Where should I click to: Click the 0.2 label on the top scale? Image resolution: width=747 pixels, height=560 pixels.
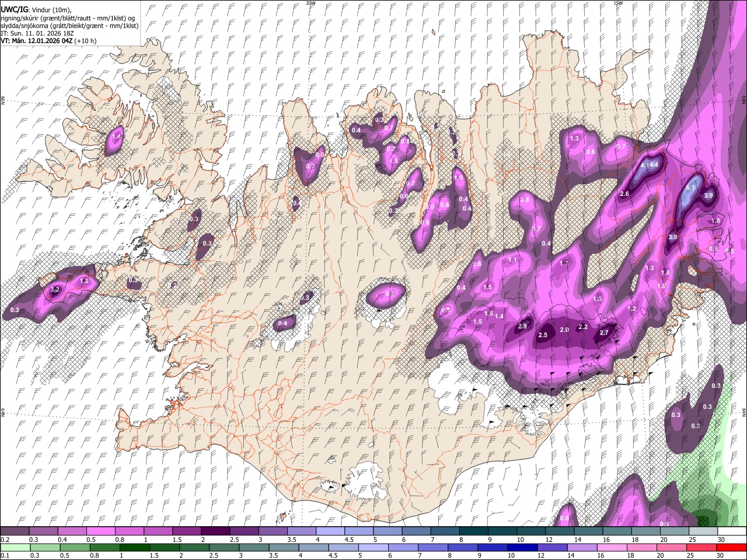point(5,540)
